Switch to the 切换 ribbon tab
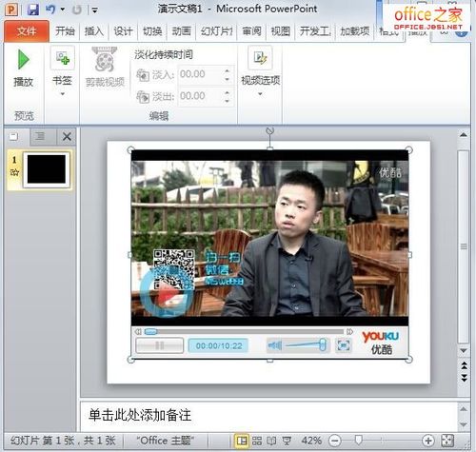Viewport: 476px width, 452px height. [152, 31]
